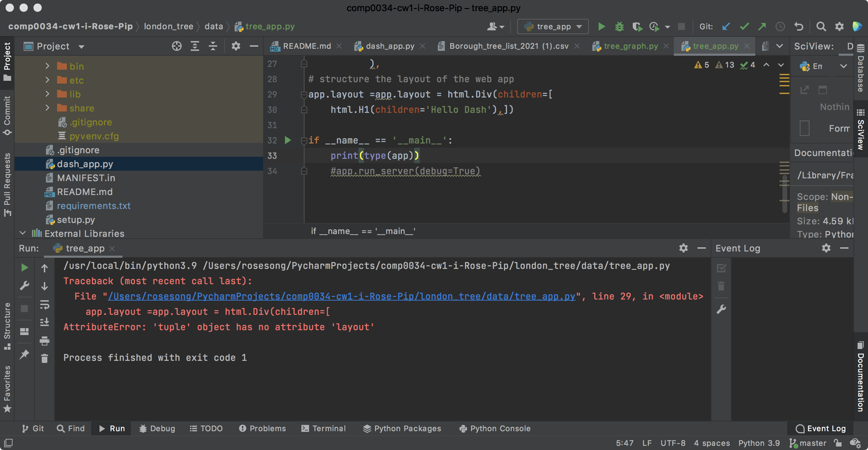Select requirements.txt in the project tree
Viewport: 868px width, 450px height.
coord(93,206)
